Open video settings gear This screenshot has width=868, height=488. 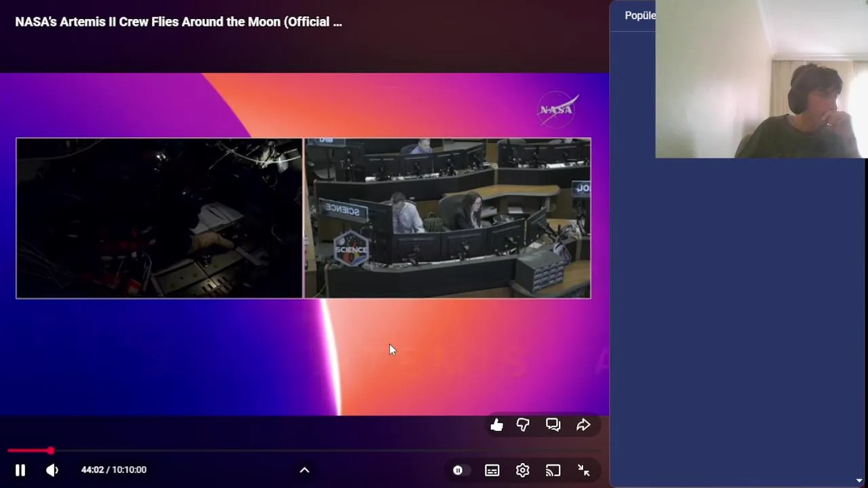pyautogui.click(x=523, y=470)
